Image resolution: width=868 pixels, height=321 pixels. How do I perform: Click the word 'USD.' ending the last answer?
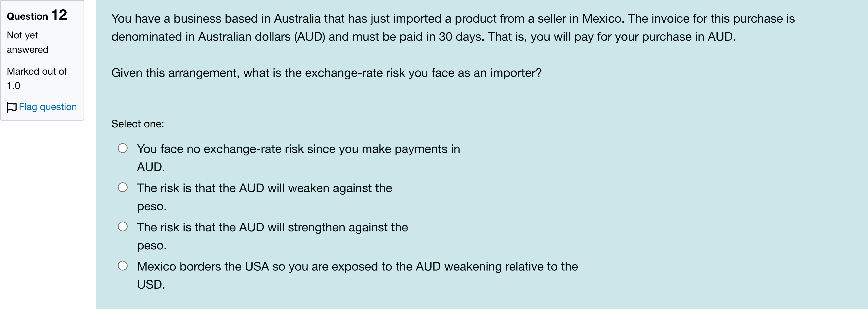151,285
